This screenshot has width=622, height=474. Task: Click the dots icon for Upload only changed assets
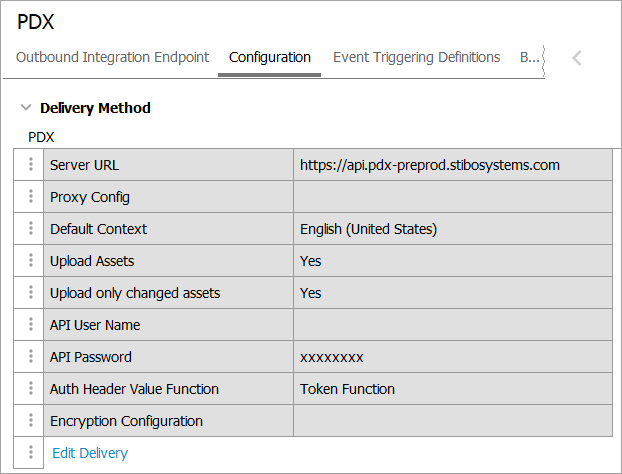tap(31, 293)
